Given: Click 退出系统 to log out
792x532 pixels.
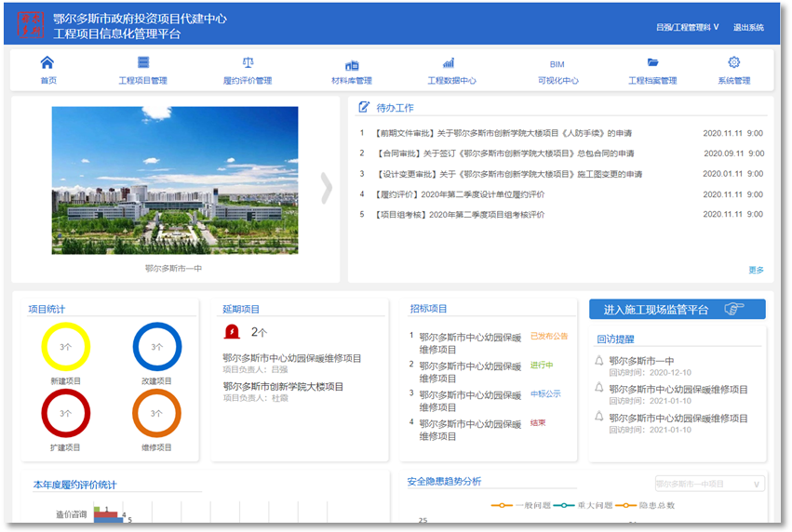Looking at the screenshot, I should click(748, 28).
